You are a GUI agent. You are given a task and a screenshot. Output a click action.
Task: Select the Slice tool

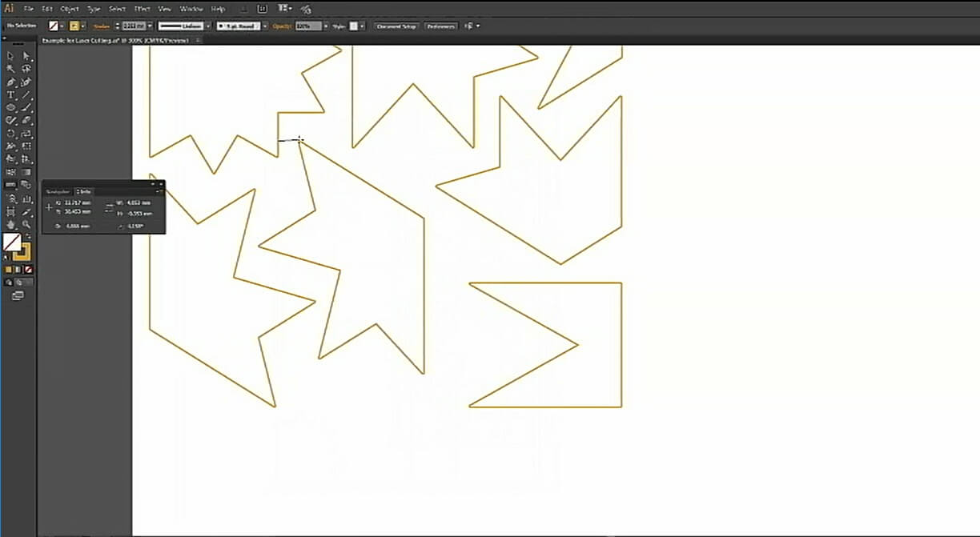coord(26,211)
